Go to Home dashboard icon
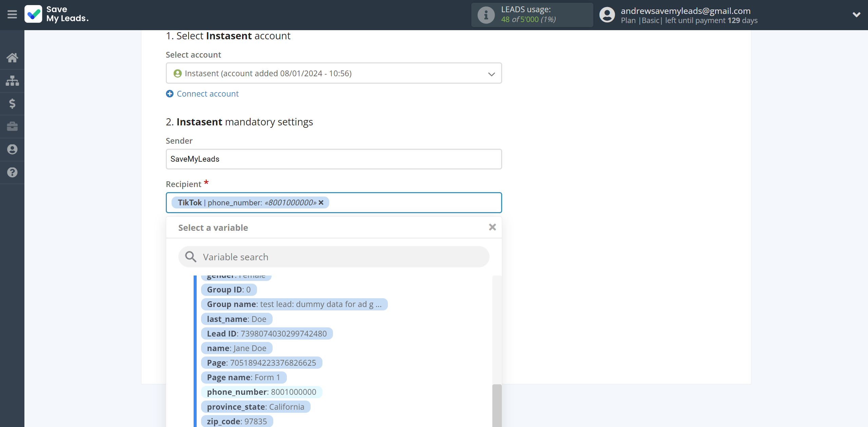868x427 pixels. click(x=12, y=58)
